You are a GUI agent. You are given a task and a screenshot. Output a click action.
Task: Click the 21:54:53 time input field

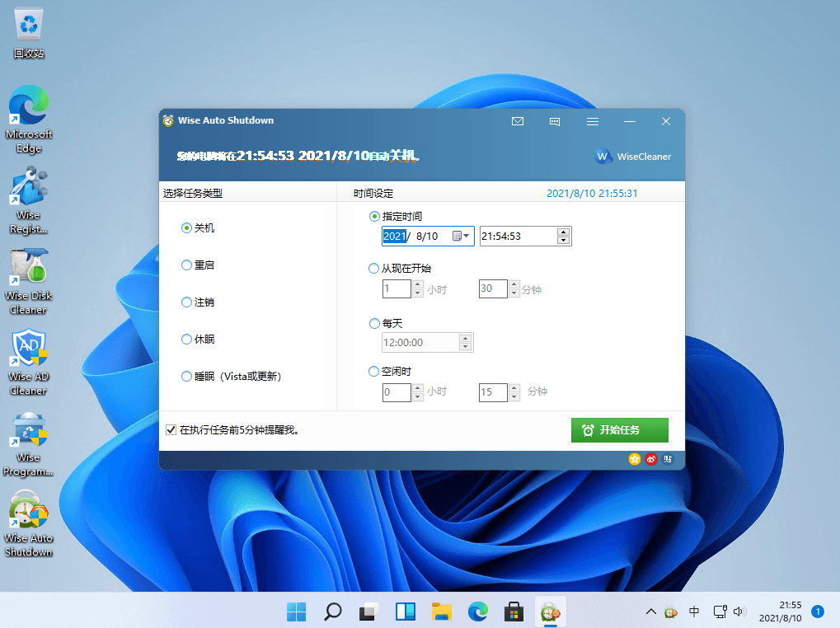(x=518, y=236)
